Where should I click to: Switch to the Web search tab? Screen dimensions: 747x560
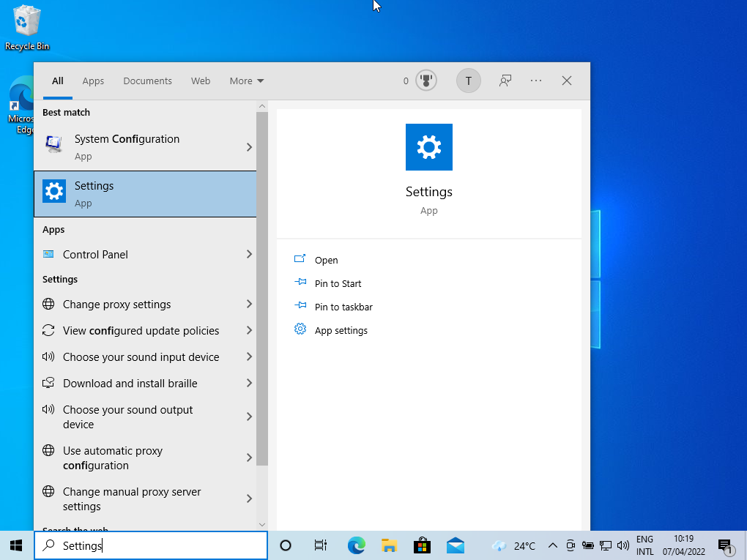click(201, 81)
